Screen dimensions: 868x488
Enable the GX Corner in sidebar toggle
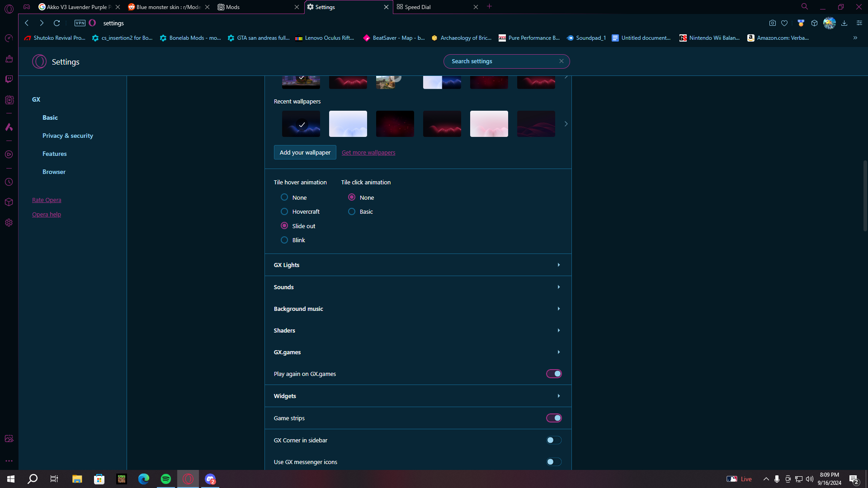coord(554,440)
